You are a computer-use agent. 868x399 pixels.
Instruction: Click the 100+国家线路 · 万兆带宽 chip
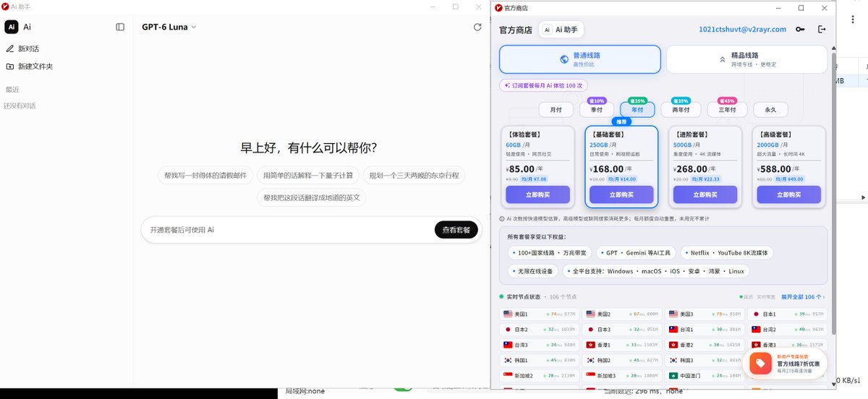click(550, 253)
